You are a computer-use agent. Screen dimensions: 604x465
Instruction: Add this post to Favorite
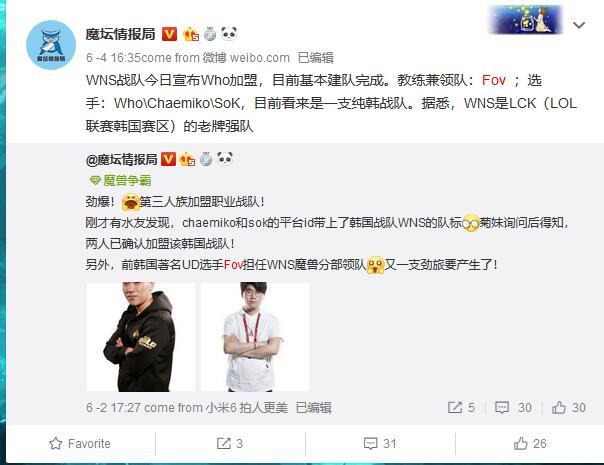click(x=80, y=443)
